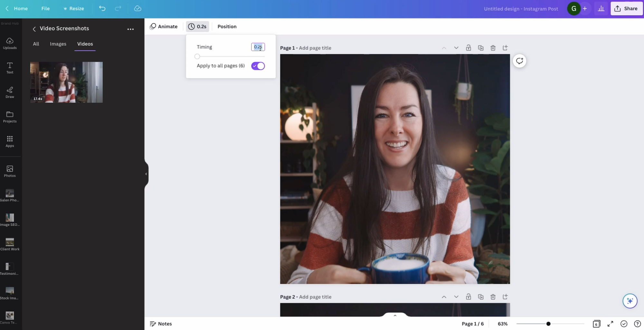Delete Page 1 with the trash icon

493,48
